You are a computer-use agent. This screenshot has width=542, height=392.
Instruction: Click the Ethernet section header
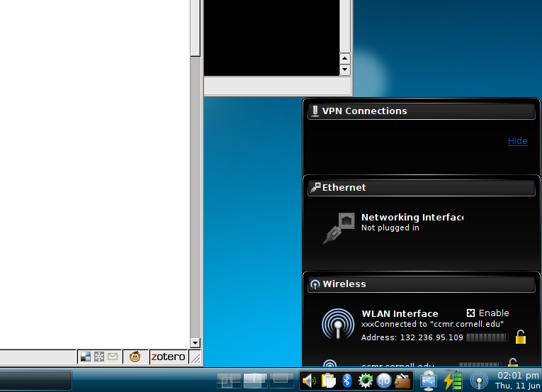(422, 188)
